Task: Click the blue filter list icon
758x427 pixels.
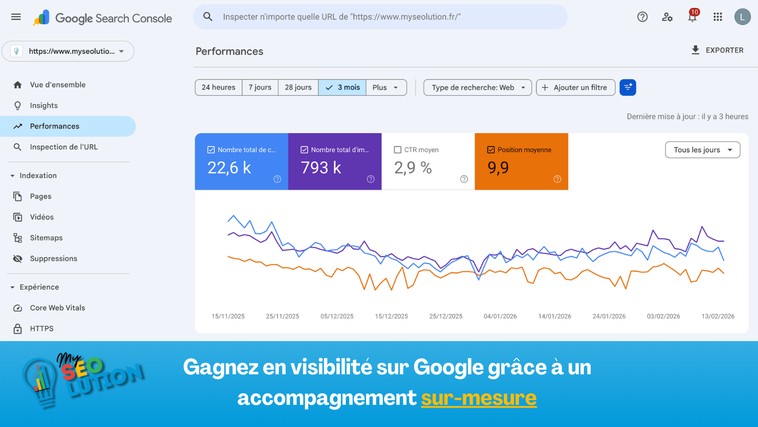Action: (628, 88)
